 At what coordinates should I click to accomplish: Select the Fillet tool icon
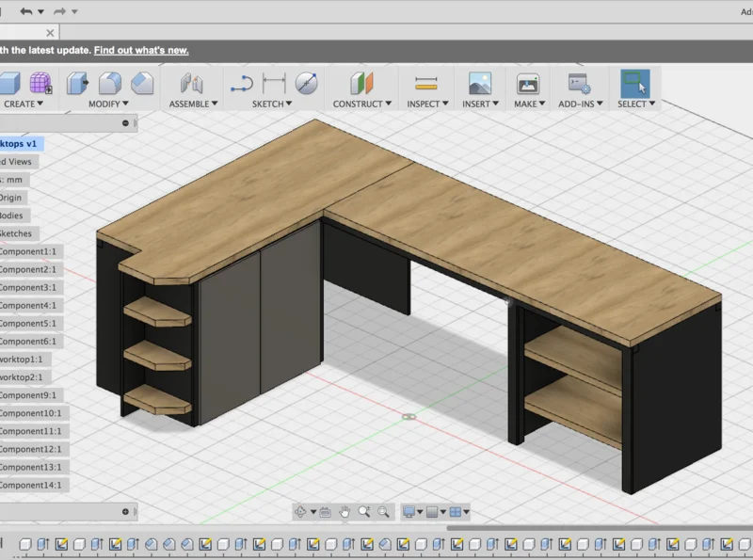click(110, 83)
